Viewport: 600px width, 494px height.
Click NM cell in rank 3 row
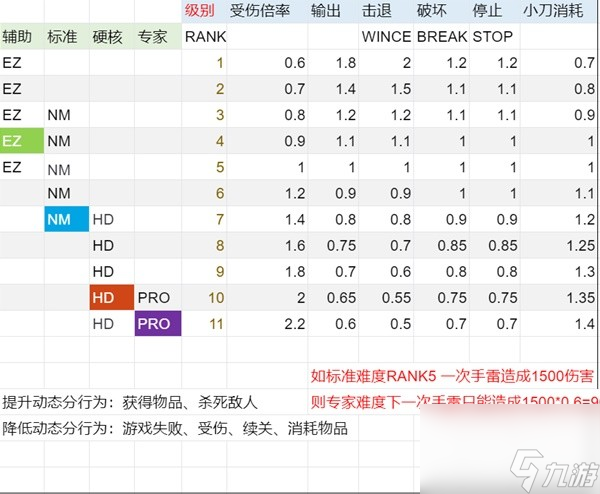coord(67,115)
